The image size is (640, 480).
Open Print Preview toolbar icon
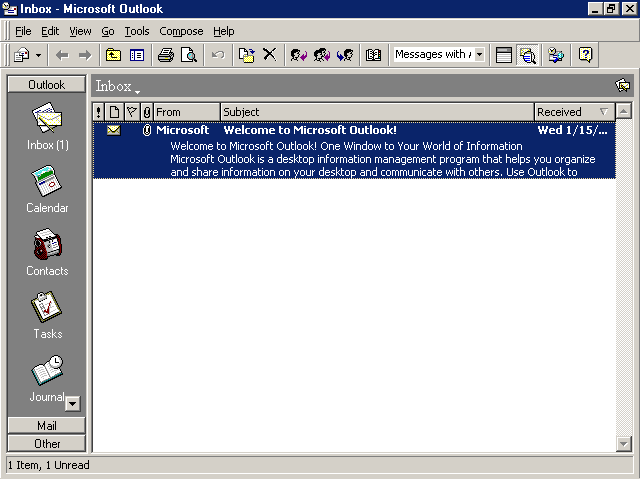click(x=189, y=55)
